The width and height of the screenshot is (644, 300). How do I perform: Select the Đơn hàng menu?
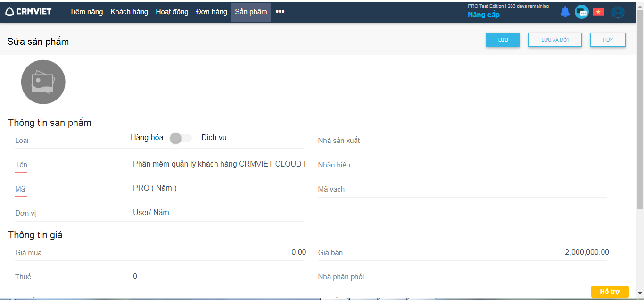pos(212,12)
